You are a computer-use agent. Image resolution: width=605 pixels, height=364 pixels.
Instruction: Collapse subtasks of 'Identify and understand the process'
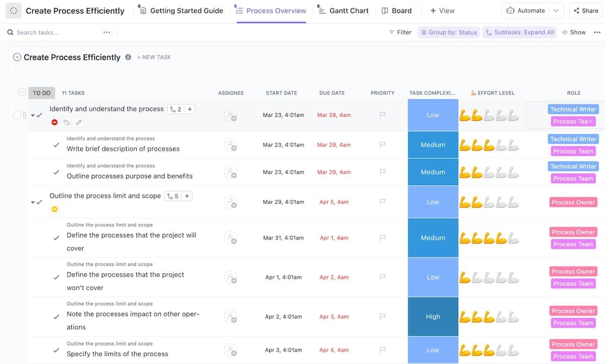click(x=33, y=115)
